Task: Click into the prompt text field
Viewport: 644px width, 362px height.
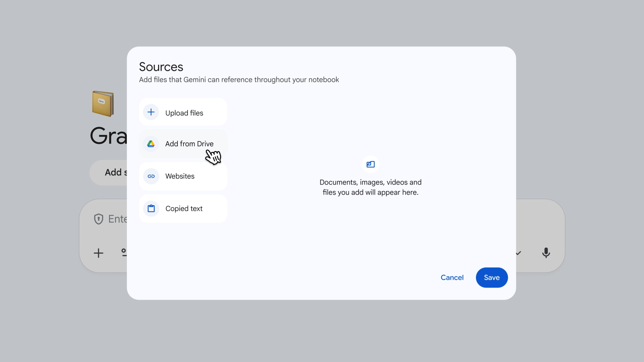Action: point(117,219)
